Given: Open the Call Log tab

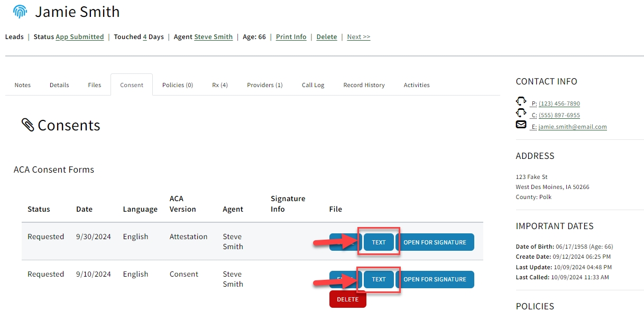Looking at the screenshot, I should click(x=312, y=84).
